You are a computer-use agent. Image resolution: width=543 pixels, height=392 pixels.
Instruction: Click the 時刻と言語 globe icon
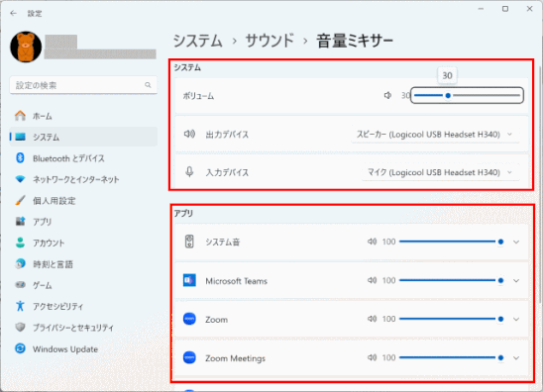pyautogui.click(x=20, y=263)
